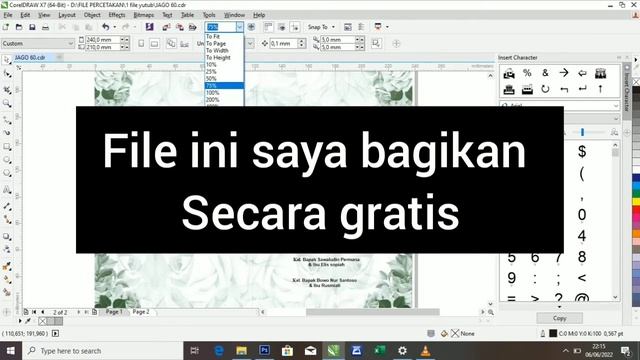Click the Undo arrow icon
640x360 pixels.
click(x=106, y=27)
